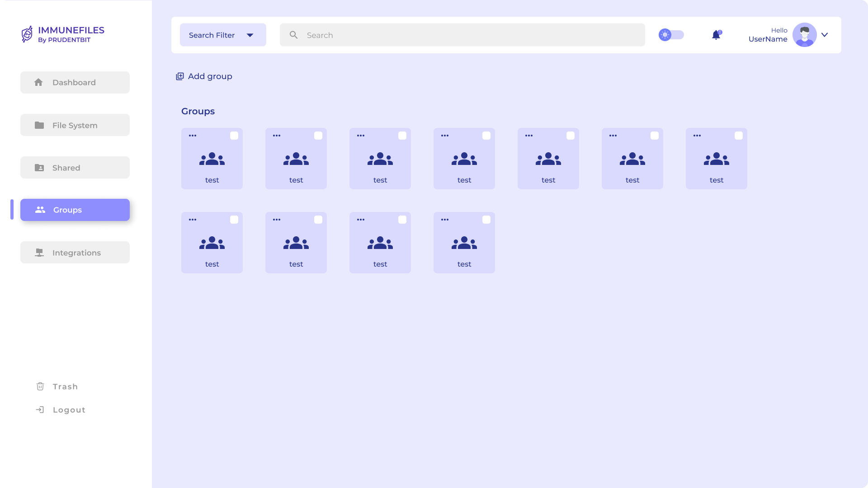This screenshot has width=868, height=488.
Task: Click the Trash bin icon
Action: 40,386
